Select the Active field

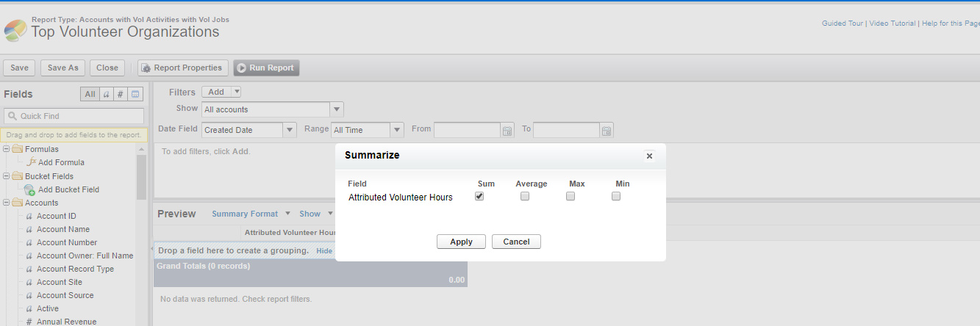pos(48,308)
